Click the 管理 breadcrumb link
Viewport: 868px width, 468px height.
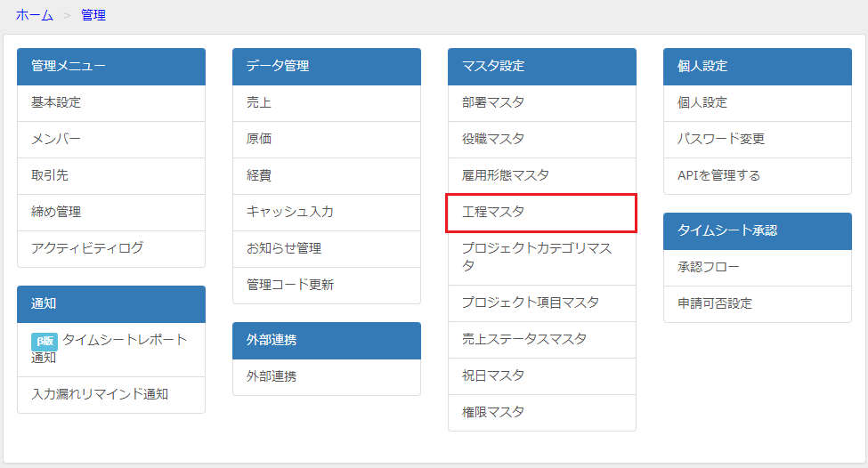93,15
